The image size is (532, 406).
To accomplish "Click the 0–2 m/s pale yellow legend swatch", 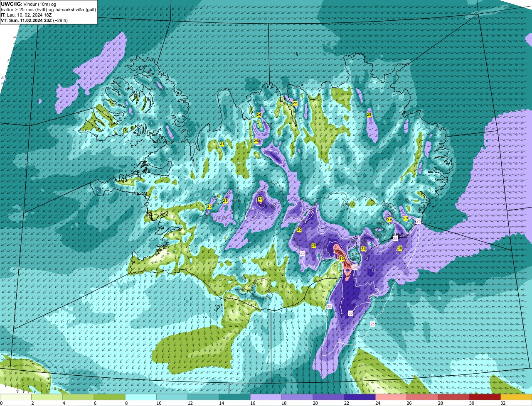I will (16, 397).
